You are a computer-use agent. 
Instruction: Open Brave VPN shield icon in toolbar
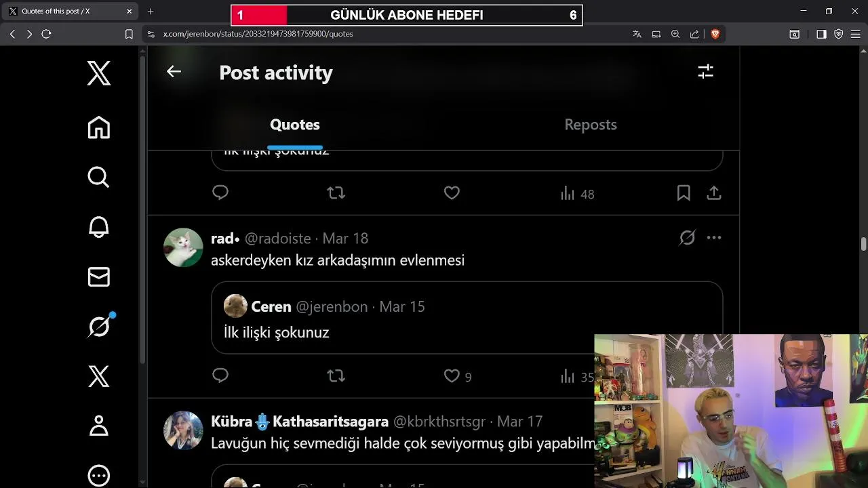pyautogui.click(x=839, y=34)
